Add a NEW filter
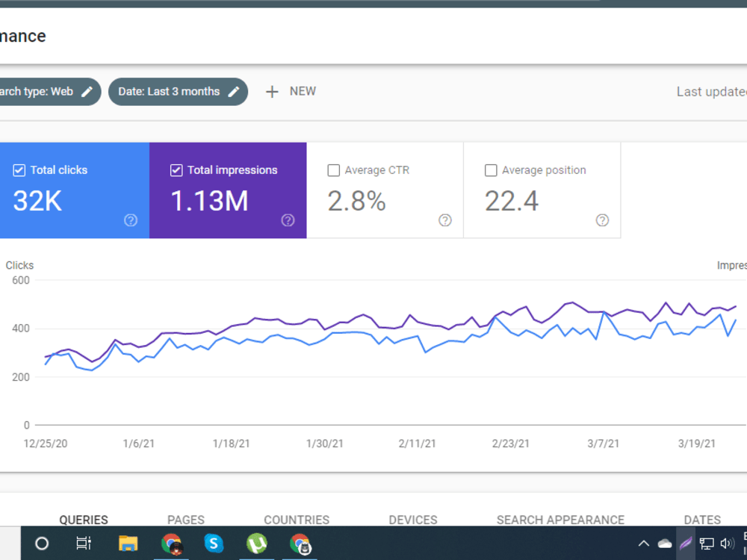 pyautogui.click(x=291, y=91)
